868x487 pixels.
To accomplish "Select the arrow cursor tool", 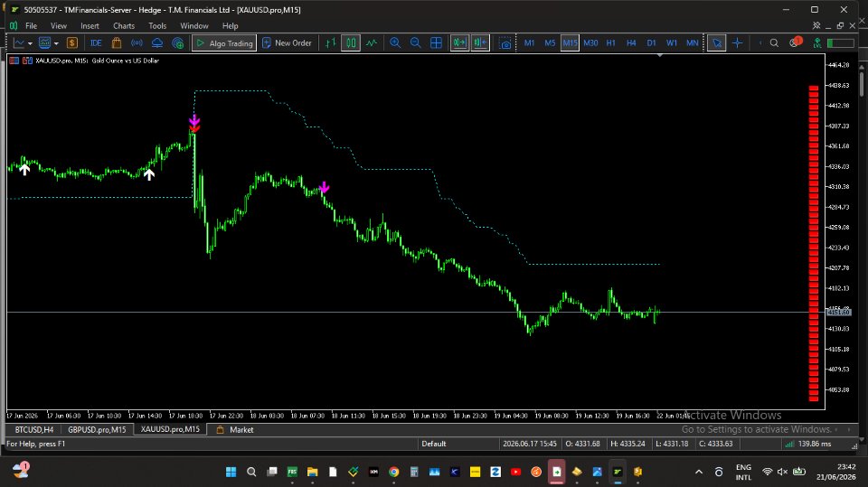I will (x=717, y=42).
